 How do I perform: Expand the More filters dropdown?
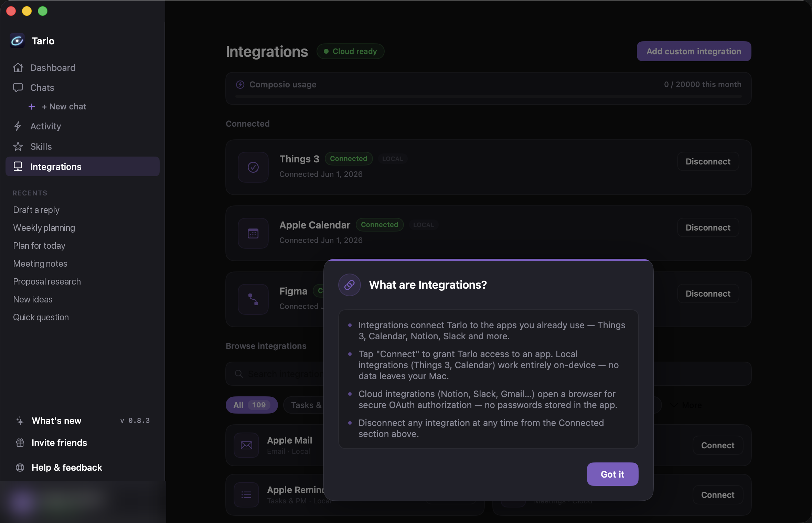coord(686,405)
